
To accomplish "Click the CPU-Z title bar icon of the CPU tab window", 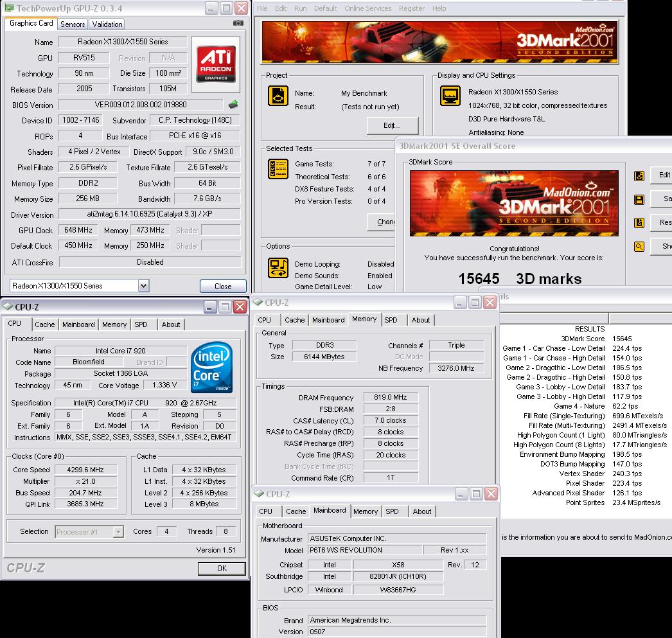I will click(x=8, y=306).
